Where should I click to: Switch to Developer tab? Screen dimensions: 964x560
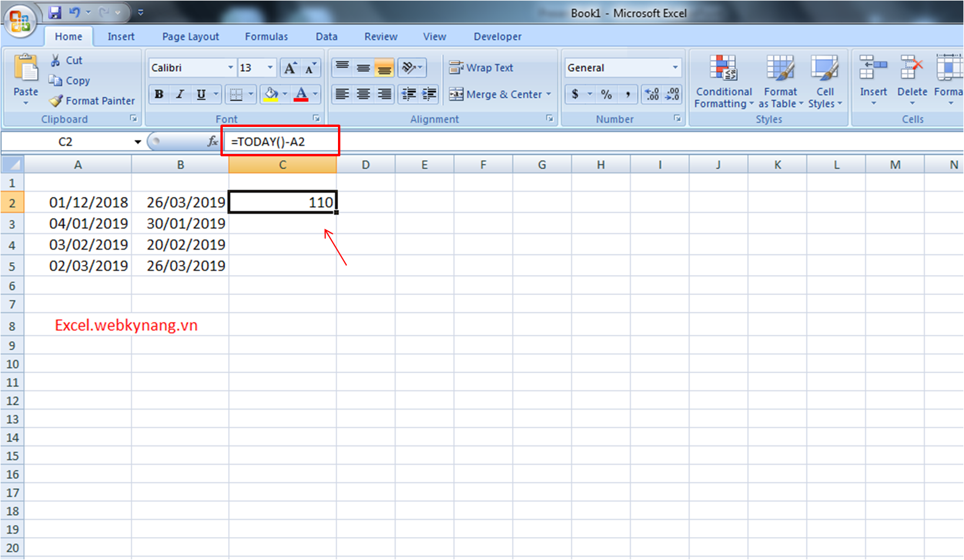tap(497, 36)
